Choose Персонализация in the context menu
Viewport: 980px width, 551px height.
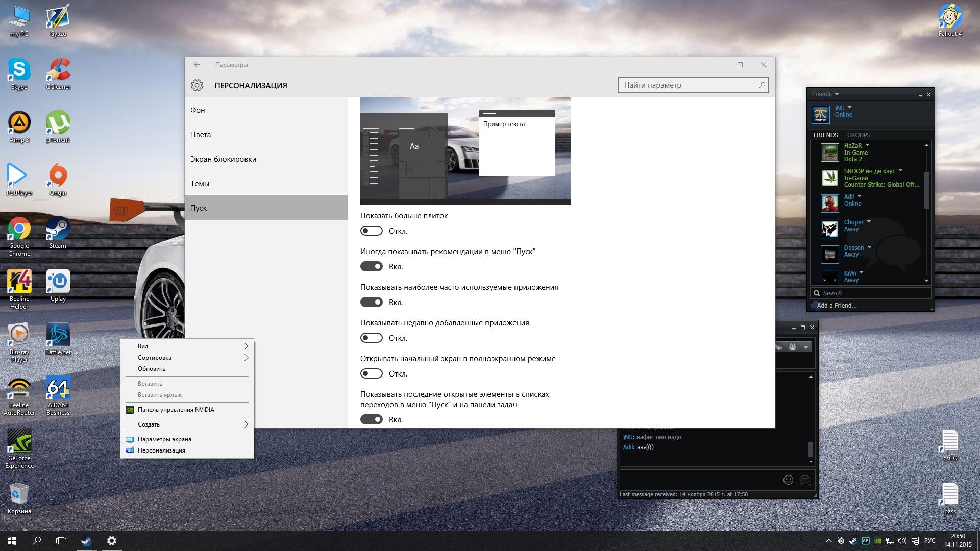pyautogui.click(x=161, y=450)
